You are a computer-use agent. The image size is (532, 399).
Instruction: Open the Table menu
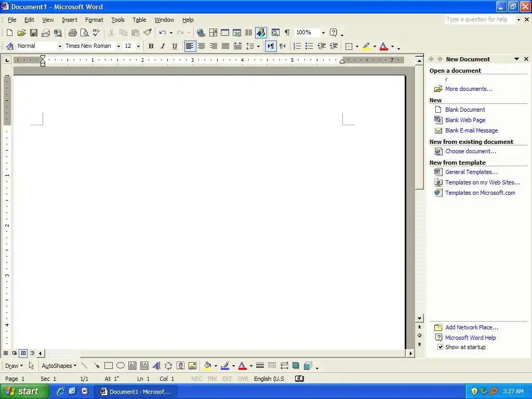(x=139, y=20)
